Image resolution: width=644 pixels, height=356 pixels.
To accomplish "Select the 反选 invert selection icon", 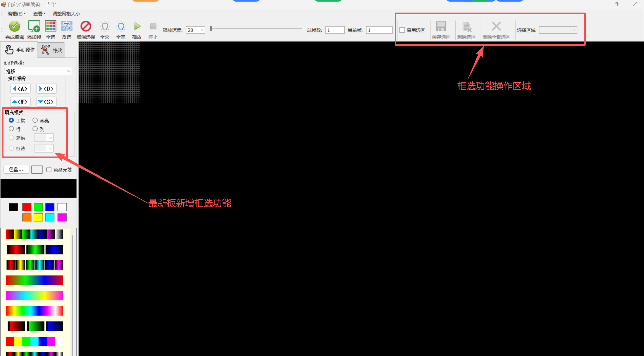I will tap(67, 26).
